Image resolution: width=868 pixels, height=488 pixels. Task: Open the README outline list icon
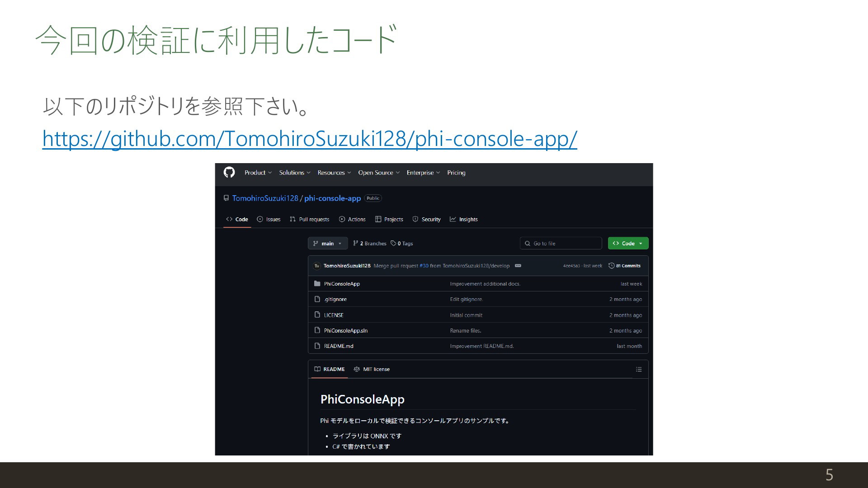[639, 369]
